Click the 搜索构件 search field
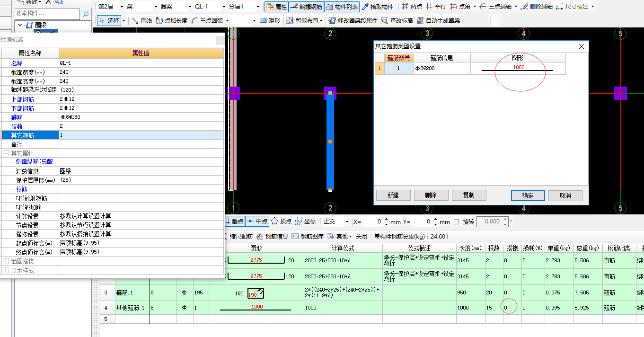 pyautogui.click(x=47, y=14)
